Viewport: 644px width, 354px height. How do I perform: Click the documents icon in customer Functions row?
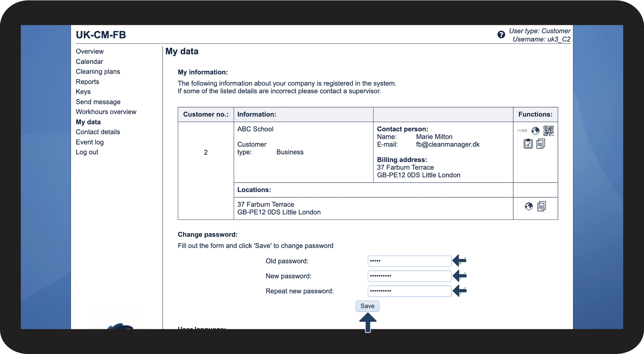coord(541,144)
